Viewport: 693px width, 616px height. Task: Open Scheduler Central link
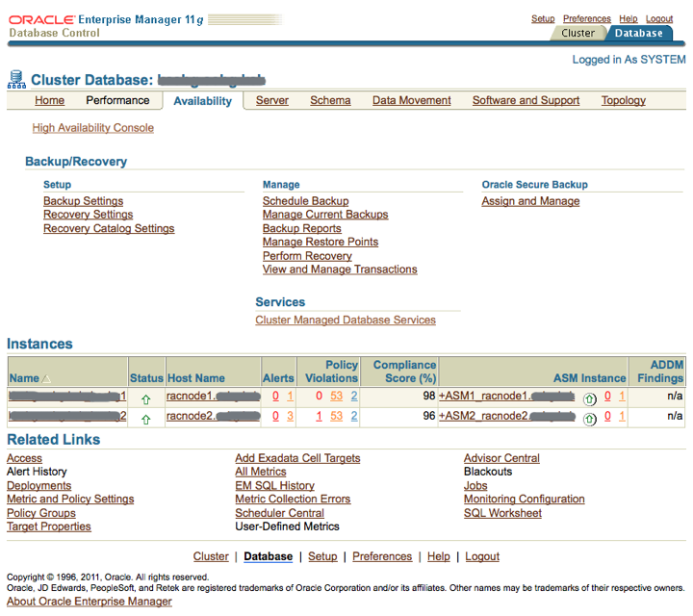(x=279, y=513)
